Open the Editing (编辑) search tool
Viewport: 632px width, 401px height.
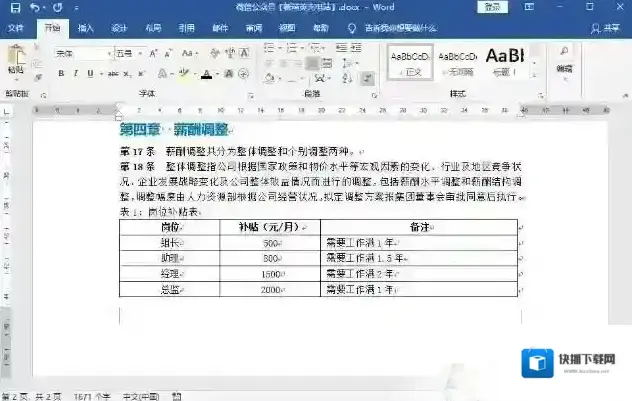tap(564, 62)
